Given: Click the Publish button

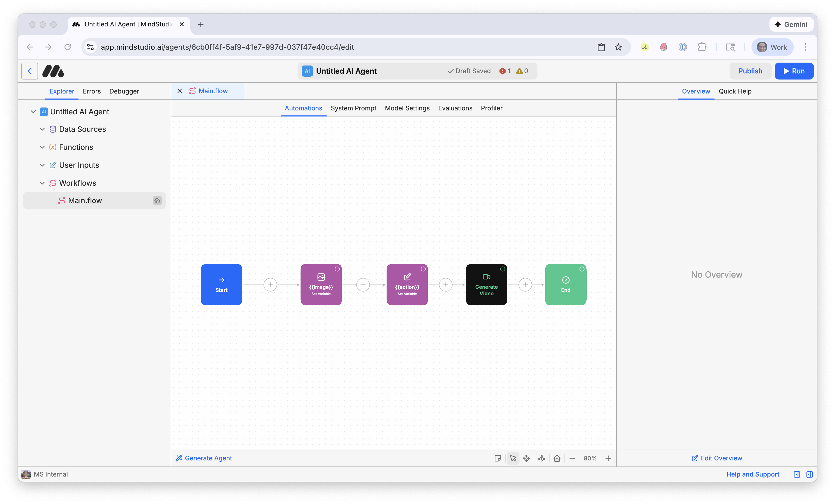Looking at the screenshot, I should [750, 71].
